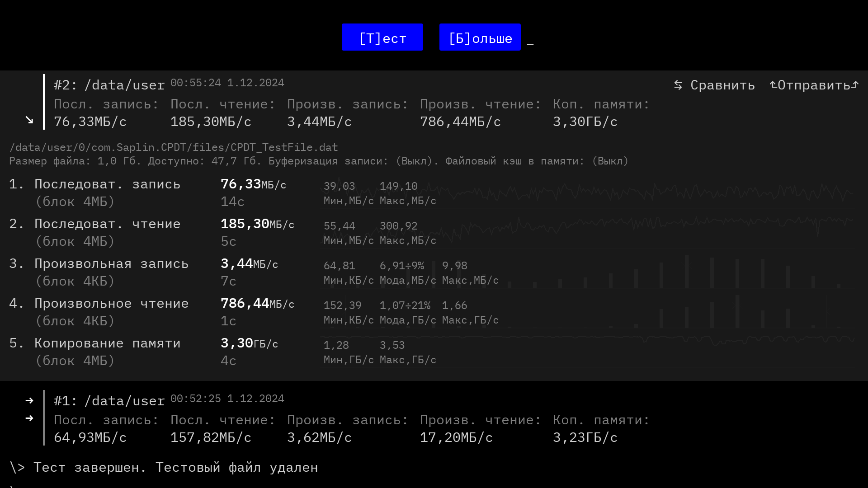This screenshot has height=488, width=868.
Task: Select the Последоват. чтение test row
Action: tap(108, 224)
